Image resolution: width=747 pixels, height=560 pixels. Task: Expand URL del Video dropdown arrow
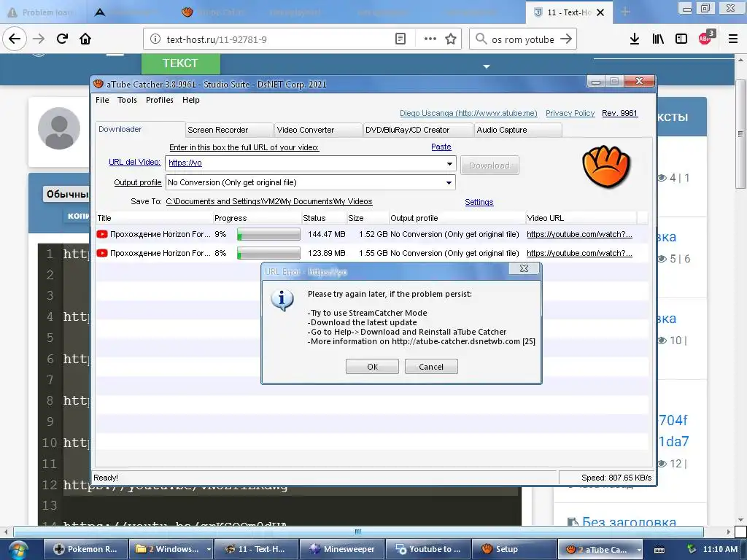449,164
